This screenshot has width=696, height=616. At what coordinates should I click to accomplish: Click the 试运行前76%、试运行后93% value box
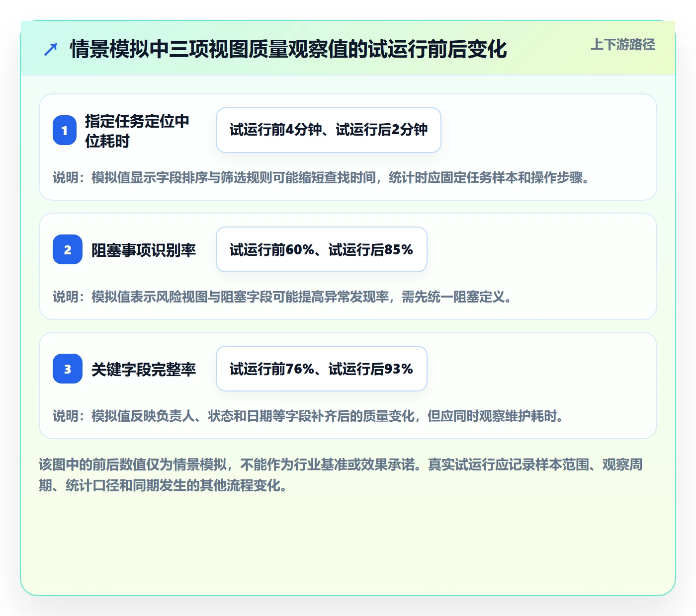click(322, 369)
